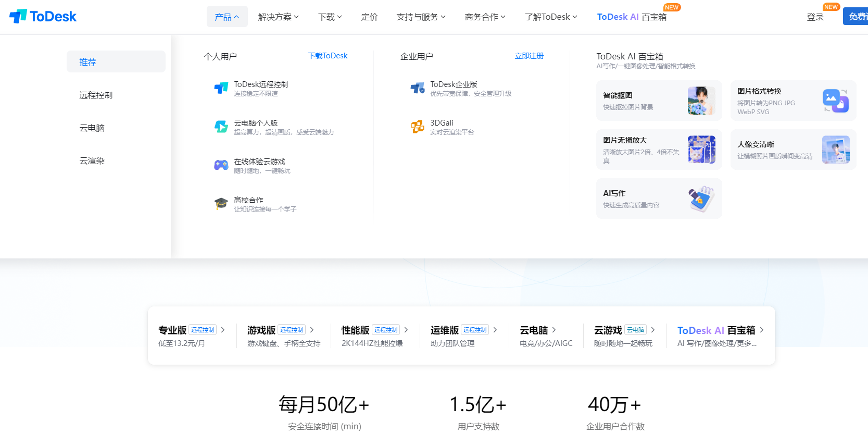Open the ToDesk远程控制 product entry

[251, 89]
